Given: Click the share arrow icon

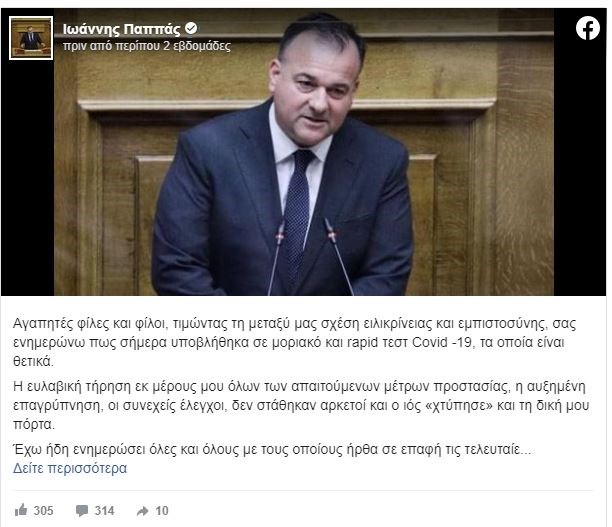Looking at the screenshot, I should tap(142, 511).
